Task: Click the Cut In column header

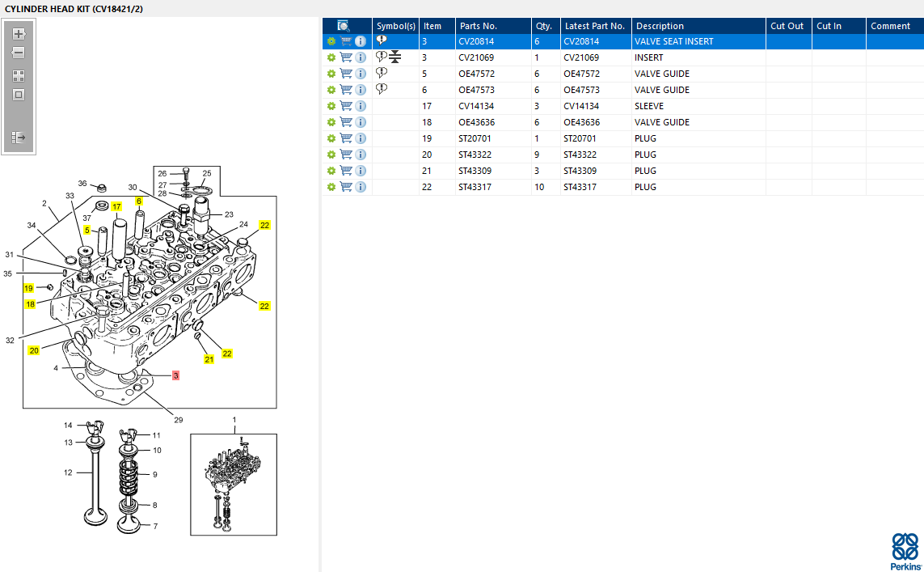Action: click(838, 26)
